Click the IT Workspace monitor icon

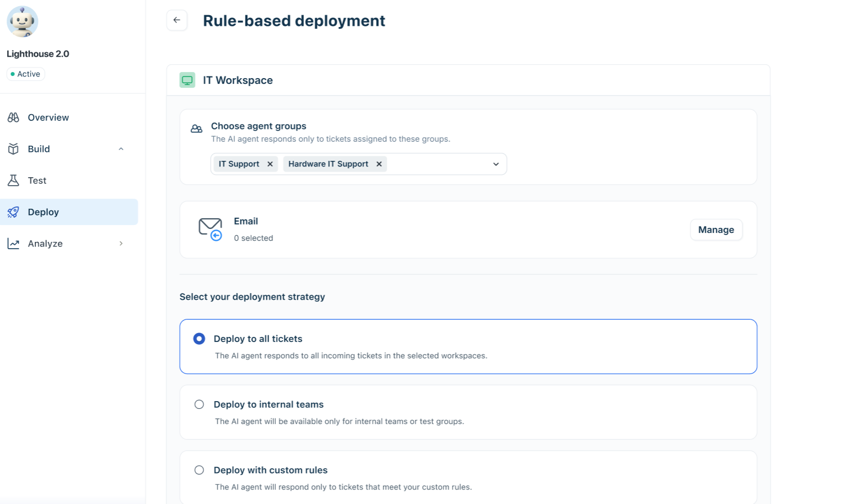(187, 80)
